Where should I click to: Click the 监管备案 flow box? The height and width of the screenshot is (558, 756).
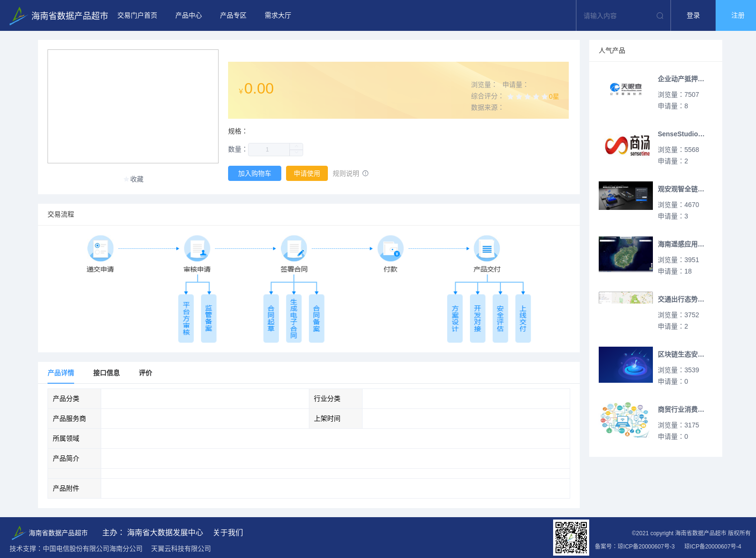pyautogui.click(x=209, y=318)
